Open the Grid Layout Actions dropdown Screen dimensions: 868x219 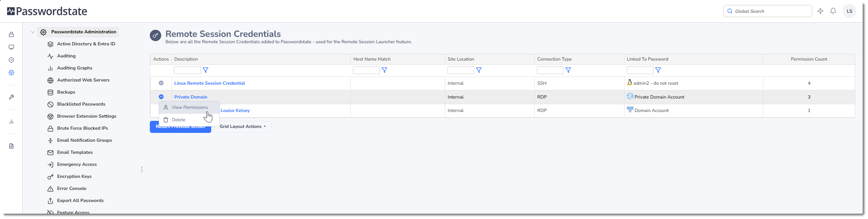243,127
